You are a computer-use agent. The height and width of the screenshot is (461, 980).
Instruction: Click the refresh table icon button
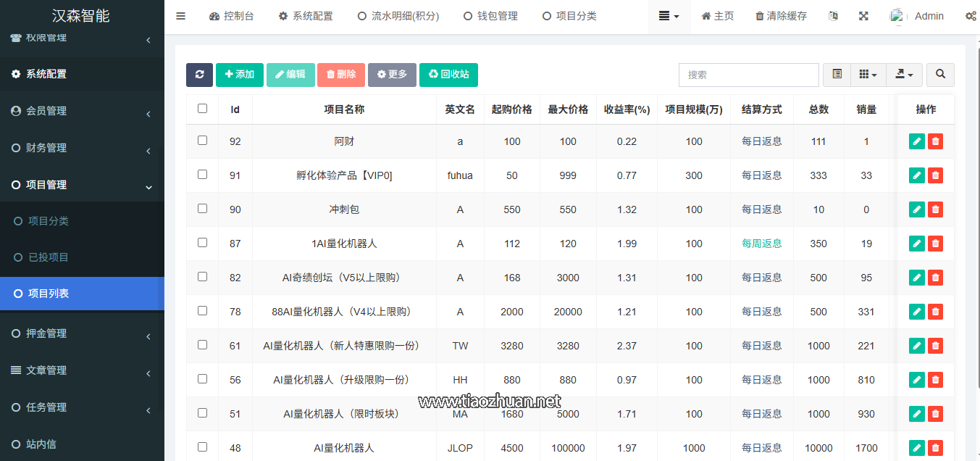tap(199, 75)
